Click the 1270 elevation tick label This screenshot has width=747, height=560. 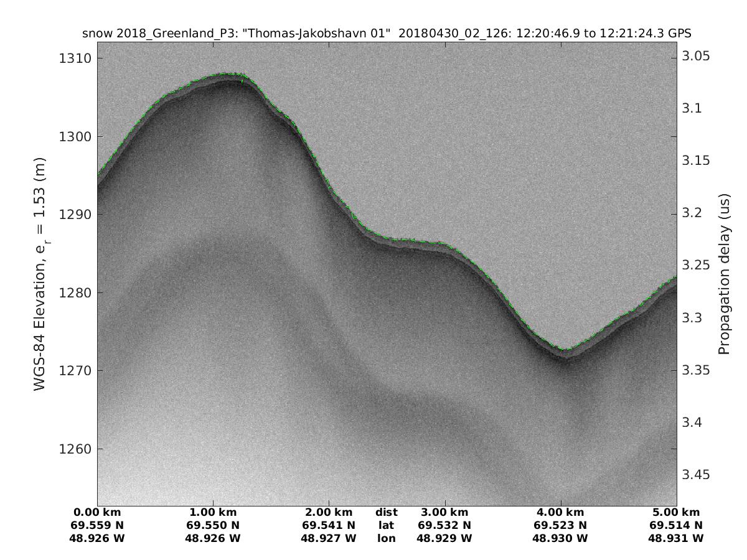[x=75, y=371]
